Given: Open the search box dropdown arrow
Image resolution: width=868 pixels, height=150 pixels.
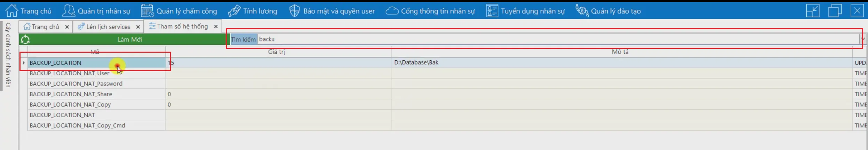Looking at the screenshot, I should [863, 39].
